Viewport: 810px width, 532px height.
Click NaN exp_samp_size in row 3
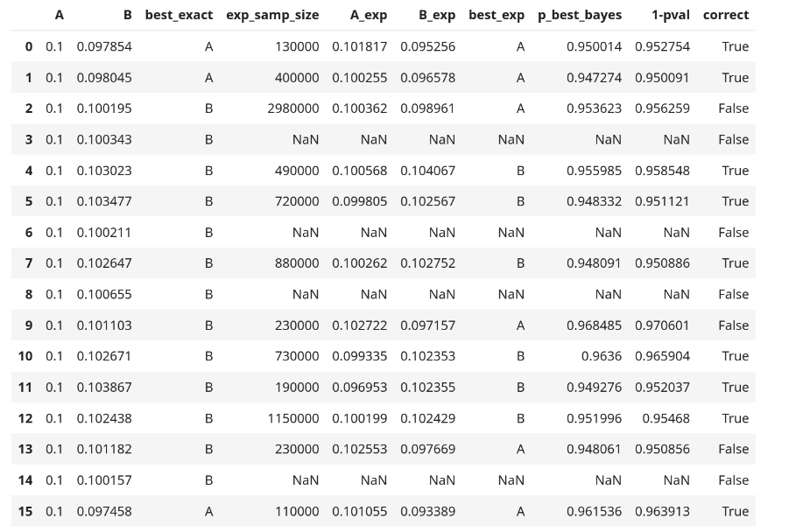point(306,140)
